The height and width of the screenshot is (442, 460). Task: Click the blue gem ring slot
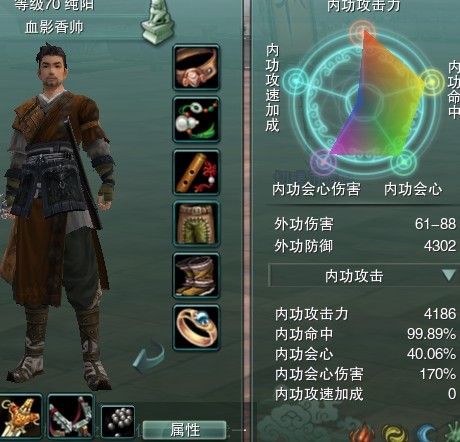click(196, 327)
